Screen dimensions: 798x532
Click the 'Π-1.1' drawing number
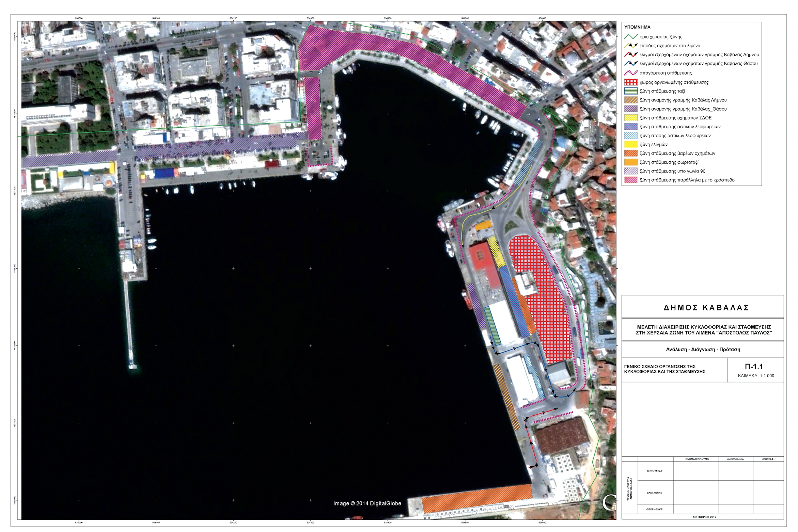[x=754, y=367]
